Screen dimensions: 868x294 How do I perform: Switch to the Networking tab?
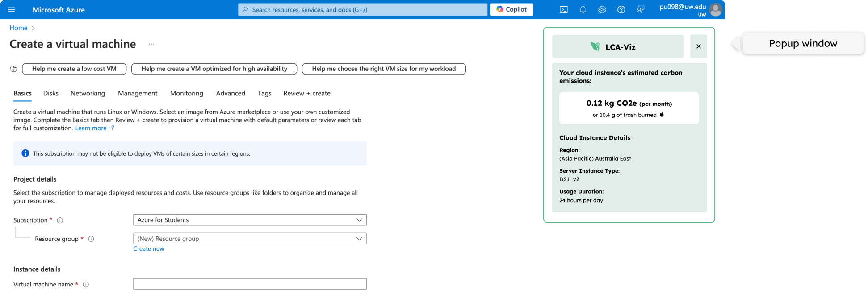tap(88, 93)
